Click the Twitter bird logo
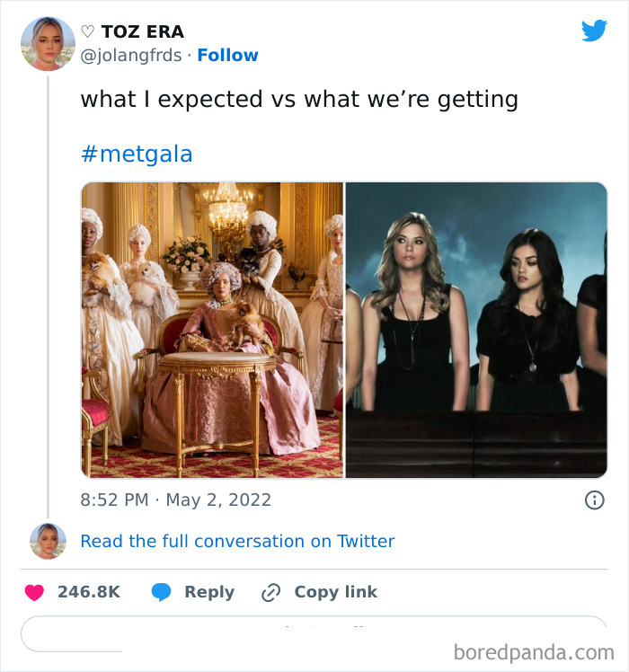 point(594,31)
